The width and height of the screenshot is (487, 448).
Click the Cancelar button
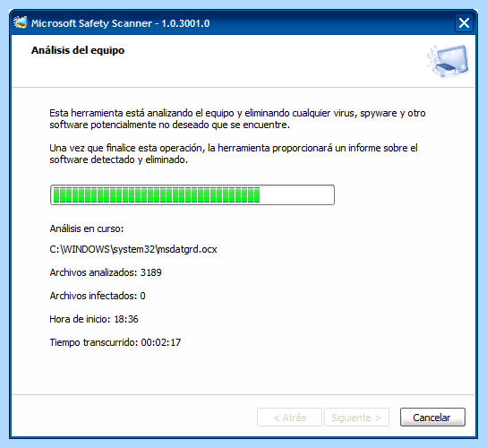[x=432, y=417]
